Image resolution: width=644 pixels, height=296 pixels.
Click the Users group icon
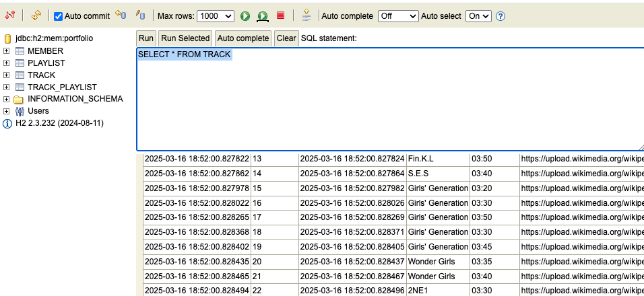click(x=20, y=111)
